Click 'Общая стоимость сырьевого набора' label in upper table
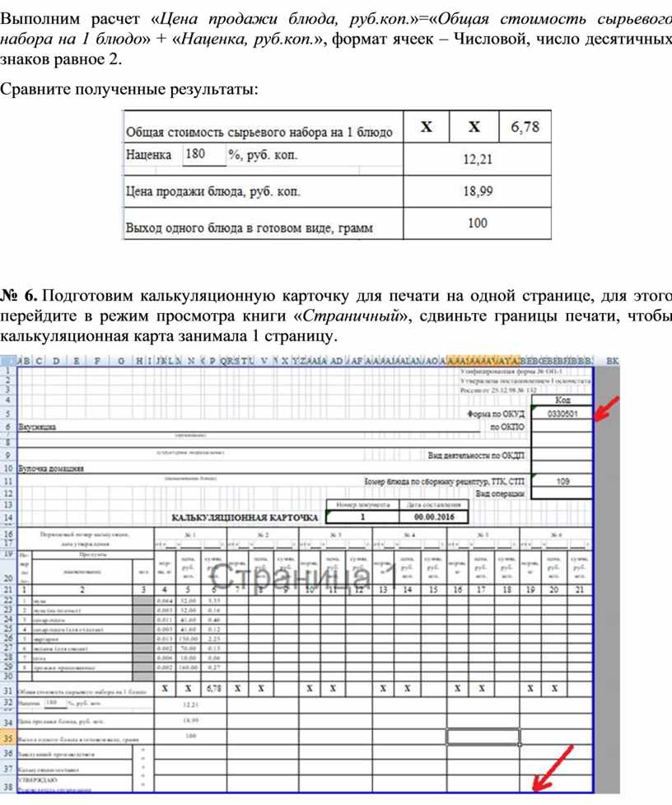672x805 pixels. [x=259, y=133]
